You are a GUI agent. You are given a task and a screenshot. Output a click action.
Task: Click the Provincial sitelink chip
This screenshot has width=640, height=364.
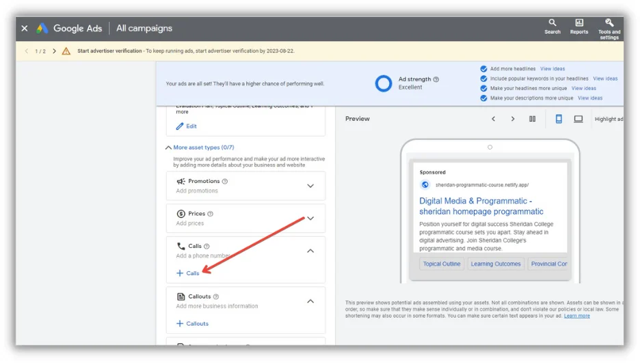[x=547, y=264]
